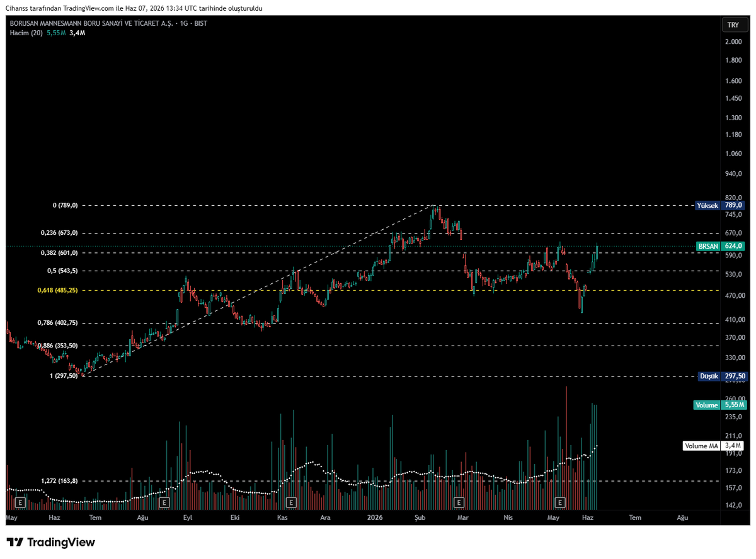This screenshot has width=756, height=559.
Task: Click the Ara month on time axis
Action: [325, 518]
